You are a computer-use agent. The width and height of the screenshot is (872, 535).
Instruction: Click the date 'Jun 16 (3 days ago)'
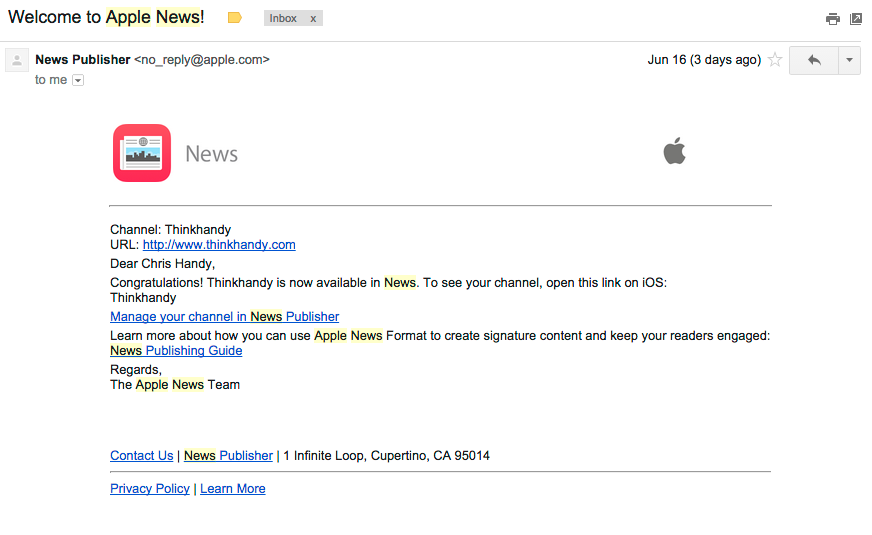pos(704,60)
